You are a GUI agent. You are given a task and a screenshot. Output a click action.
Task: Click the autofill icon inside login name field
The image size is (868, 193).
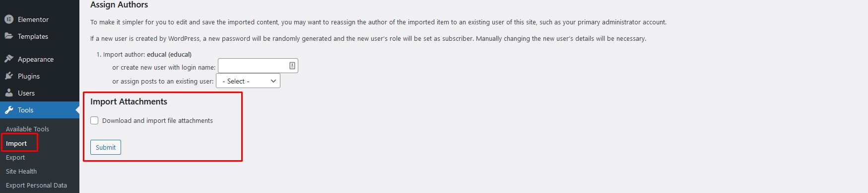pos(292,66)
